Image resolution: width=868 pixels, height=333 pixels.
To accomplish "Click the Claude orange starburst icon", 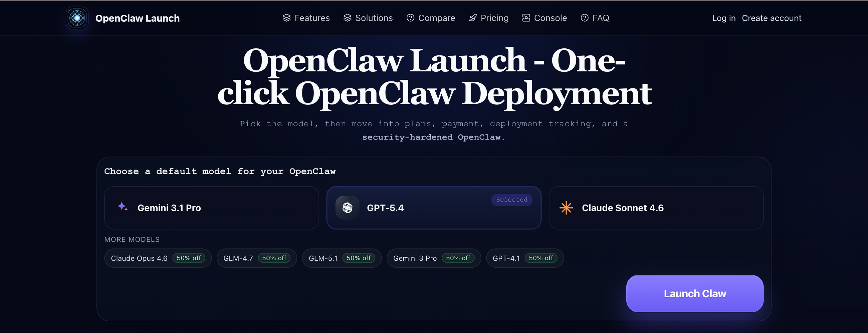I will tap(566, 208).
